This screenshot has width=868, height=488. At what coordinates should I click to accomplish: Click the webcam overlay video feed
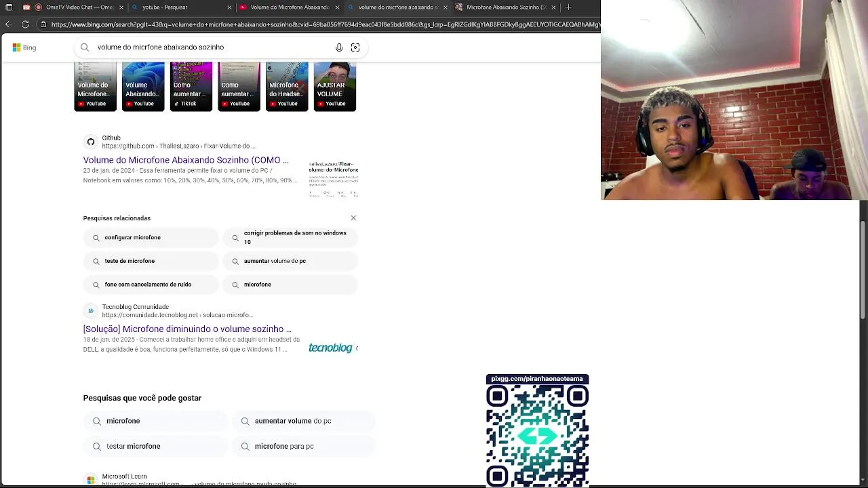tap(734, 100)
